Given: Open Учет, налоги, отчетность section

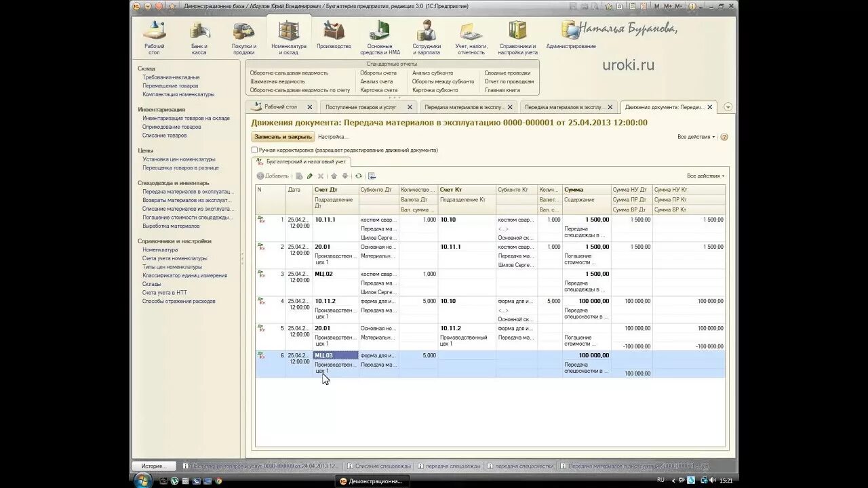Looking at the screenshot, I should (471, 38).
